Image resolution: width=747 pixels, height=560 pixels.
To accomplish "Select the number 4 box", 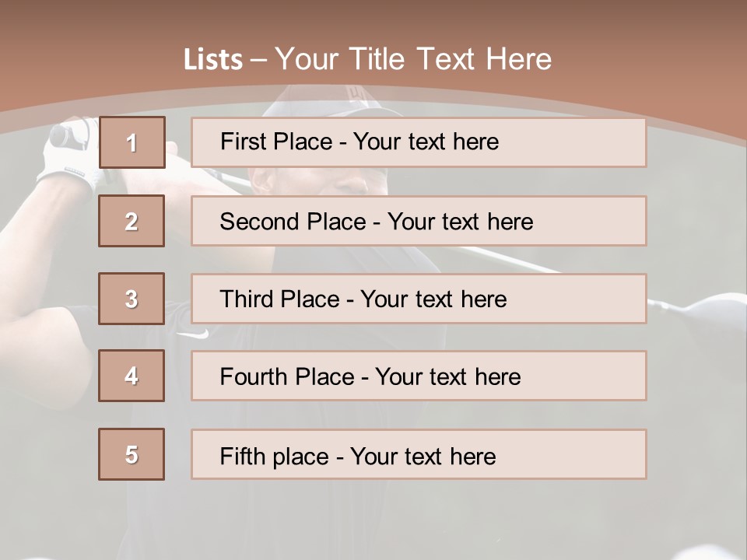I will tap(132, 376).
